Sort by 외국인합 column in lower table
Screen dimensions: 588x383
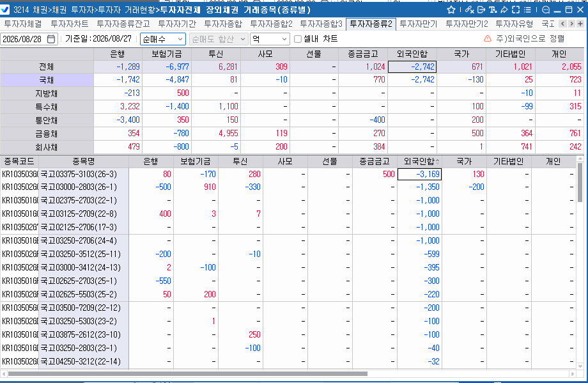pyautogui.click(x=419, y=161)
